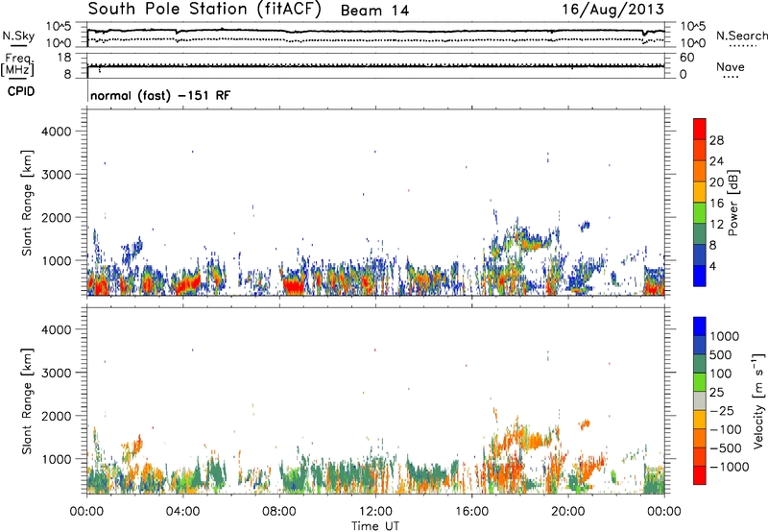Click the '04:00' time axis label
The width and height of the screenshot is (768, 532).
click(182, 511)
